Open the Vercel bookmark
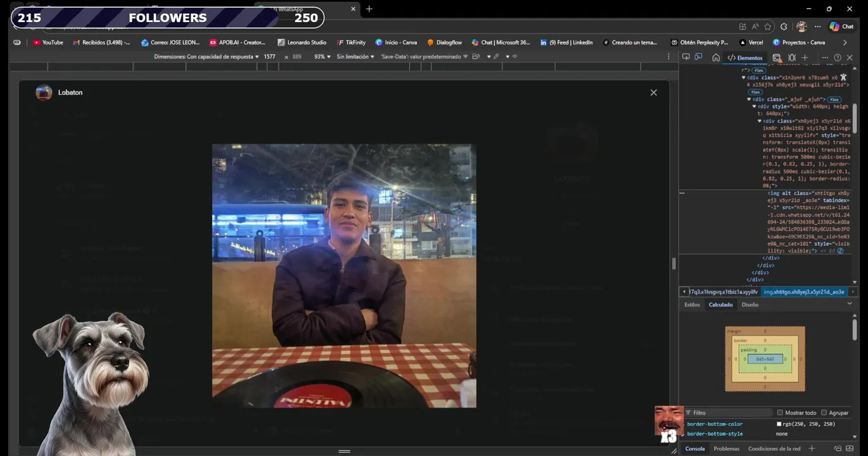 751,42
